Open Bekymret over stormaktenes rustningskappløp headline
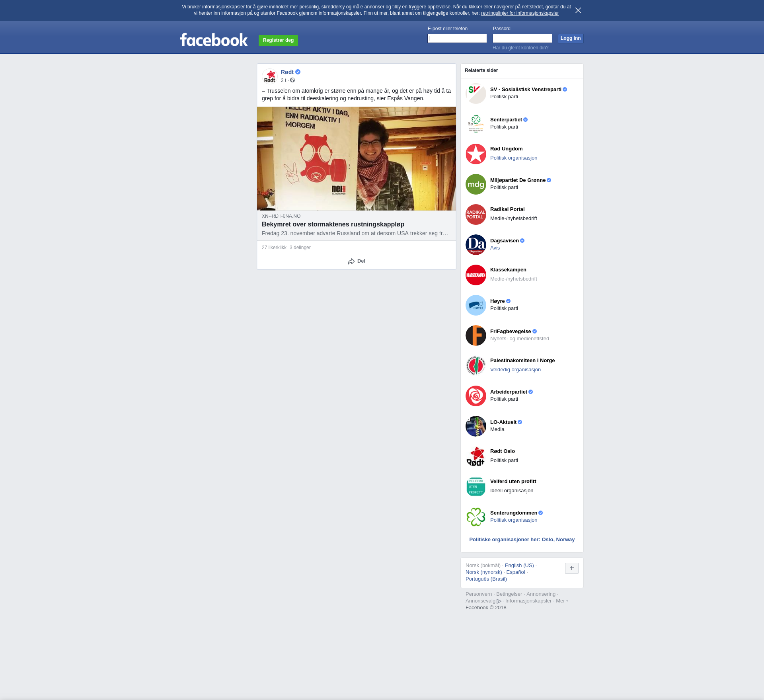Image resolution: width=764 pixels, height=700 pixels. pos(333,224)
